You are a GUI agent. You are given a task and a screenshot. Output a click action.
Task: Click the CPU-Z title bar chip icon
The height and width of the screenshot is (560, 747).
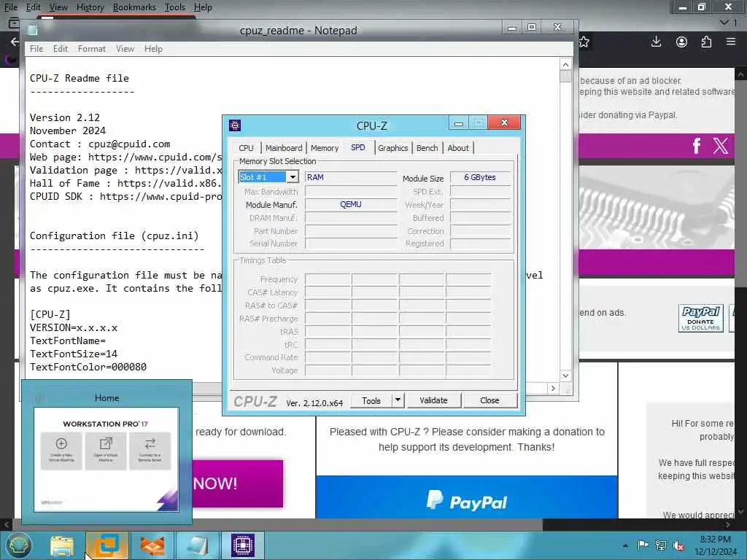click(235, 125)
